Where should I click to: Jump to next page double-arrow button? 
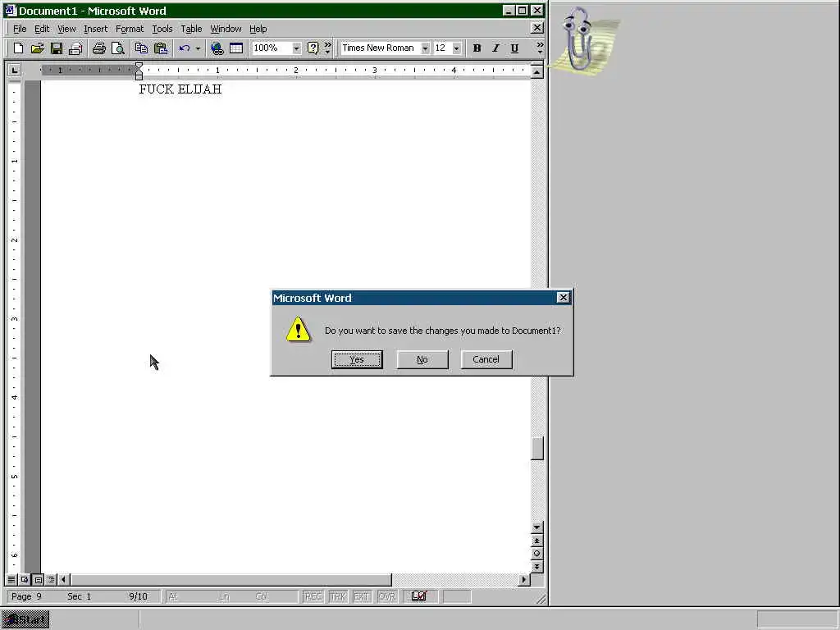tap(536, 567)
